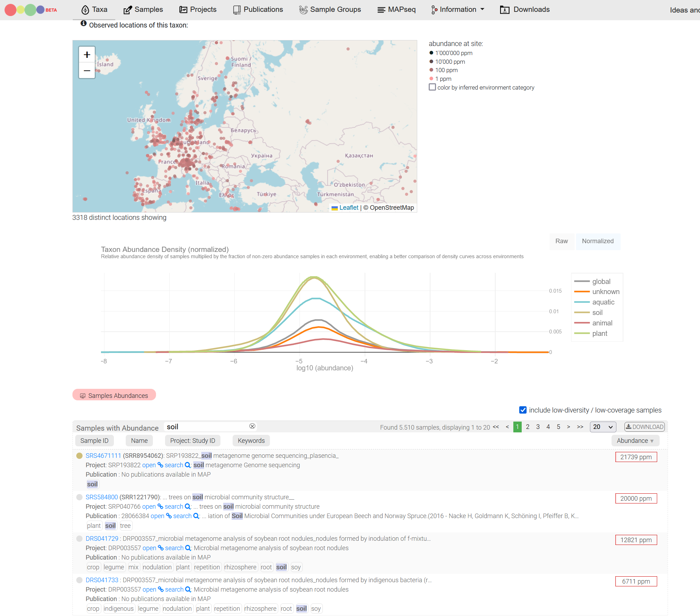This screenshot has height=616, width=700.
Task: Open the Information dropdown menu
Action: (458, 10)
